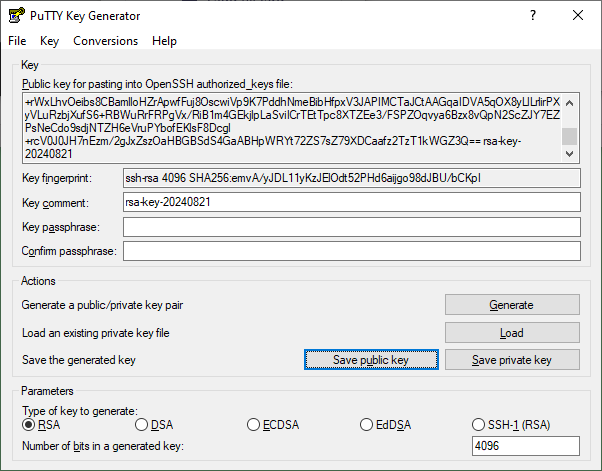The height and width of the screenshot is (471, 602).
Task: Click the PuTTY Key Generator title bar icon
Action: click(17, 15)
